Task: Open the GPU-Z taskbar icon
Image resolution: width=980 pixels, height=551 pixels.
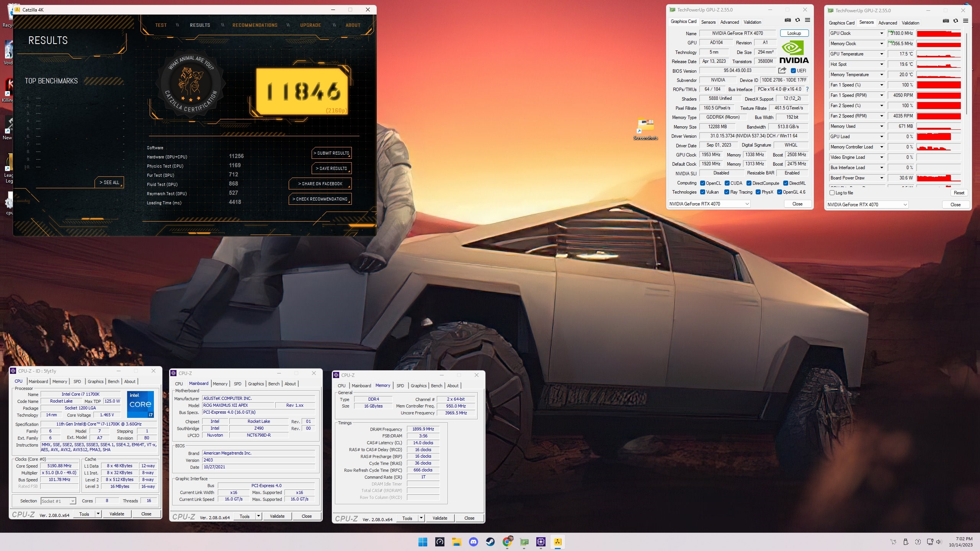Action: tap(524, 542)
